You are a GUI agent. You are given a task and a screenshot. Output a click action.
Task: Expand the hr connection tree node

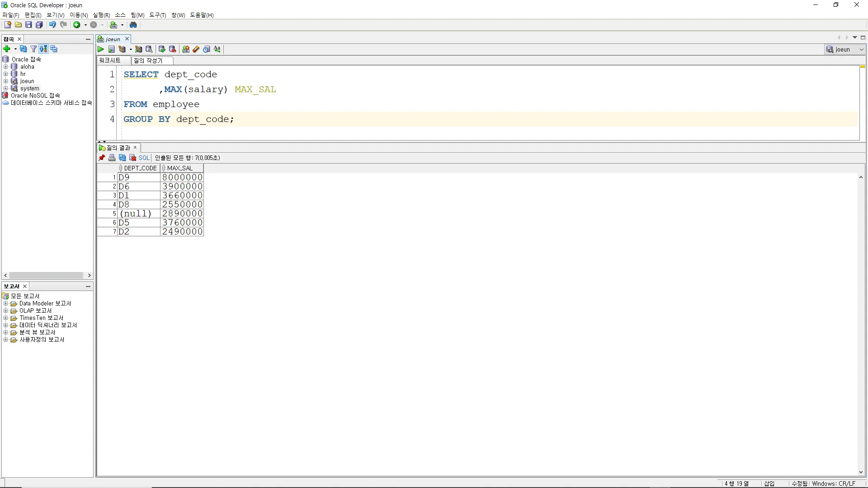pos(6,74)
